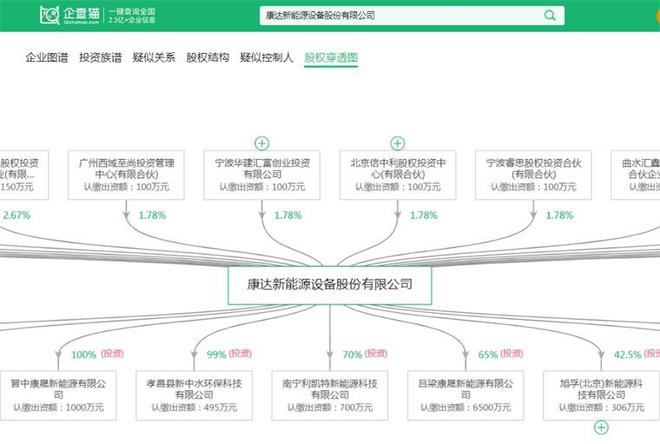The image size is (660, 444).
Task: Expand shareholders of 北京信中利股权投资中心
Action: pyautogui.click(x=397, y=144)
